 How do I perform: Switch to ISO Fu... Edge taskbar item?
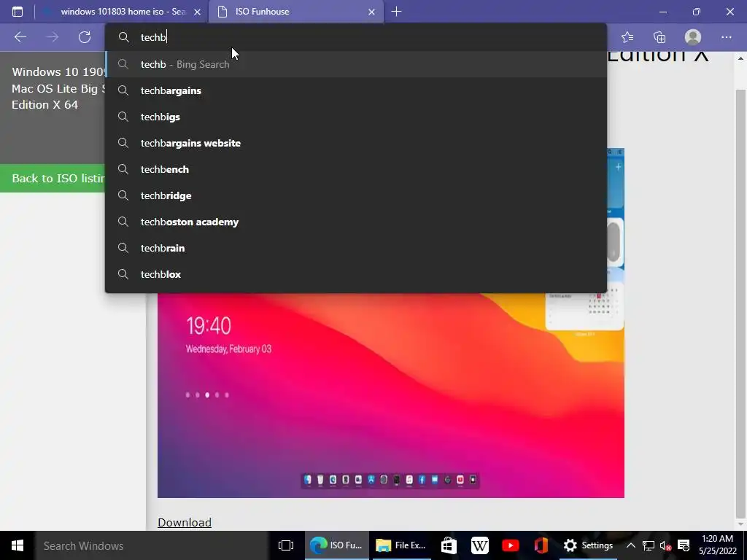(x=336, y=545)
